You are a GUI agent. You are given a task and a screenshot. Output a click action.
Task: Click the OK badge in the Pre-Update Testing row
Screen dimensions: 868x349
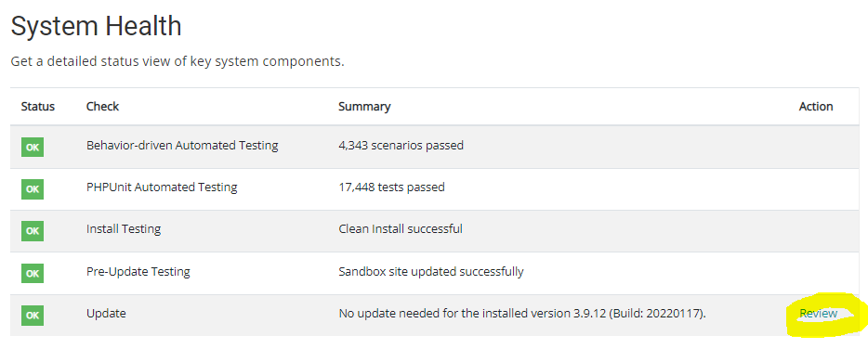pos(33,273)
